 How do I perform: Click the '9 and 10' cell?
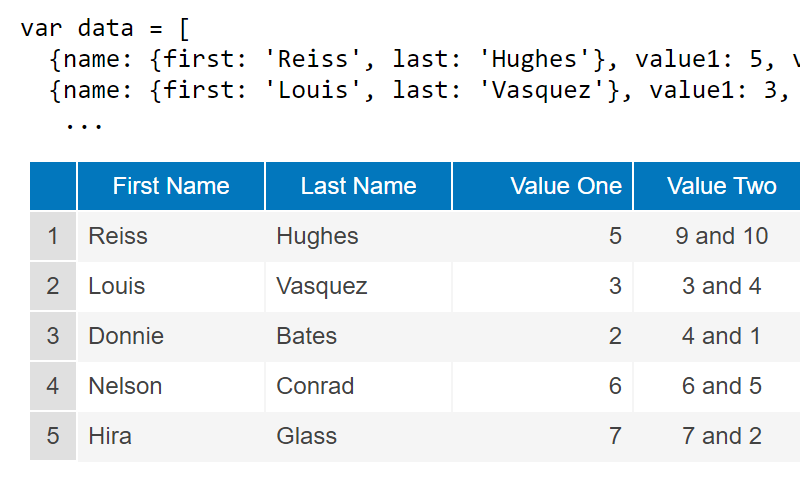[721, 236]
